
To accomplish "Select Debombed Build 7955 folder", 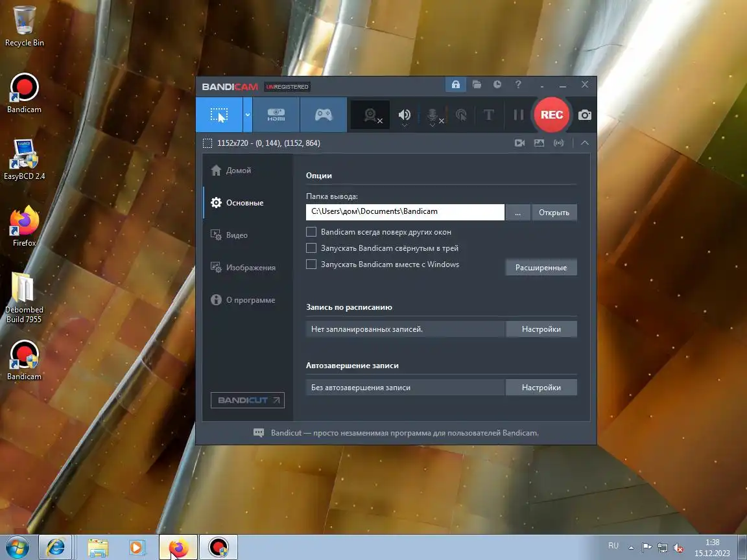I will 24,298.
